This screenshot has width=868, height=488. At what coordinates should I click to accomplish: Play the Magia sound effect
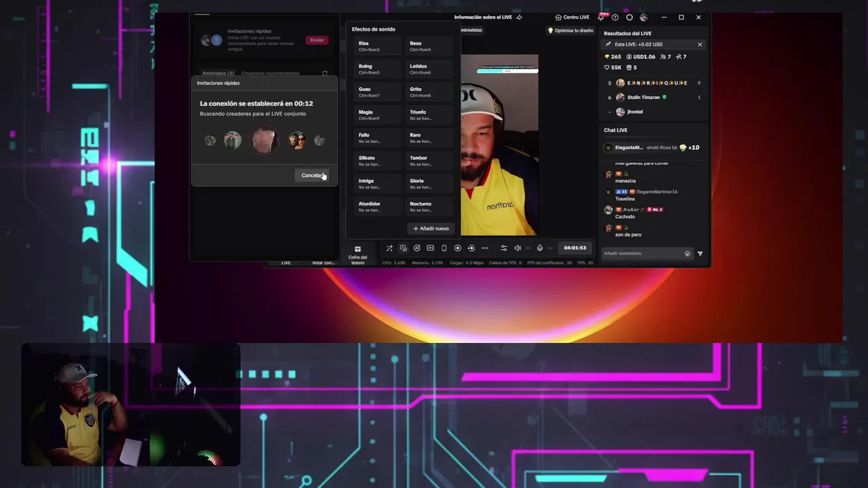point(378,115)
